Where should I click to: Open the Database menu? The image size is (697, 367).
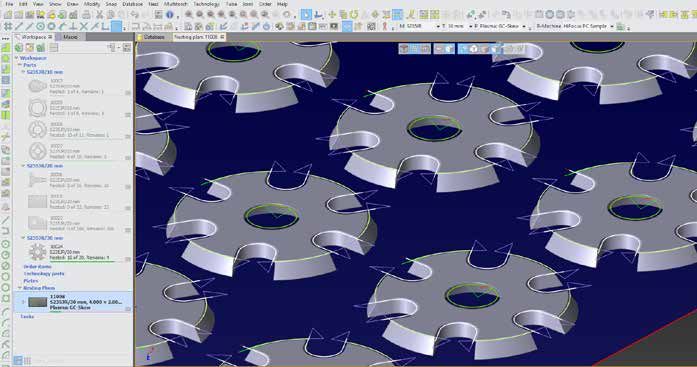click(x=132, y=4)
